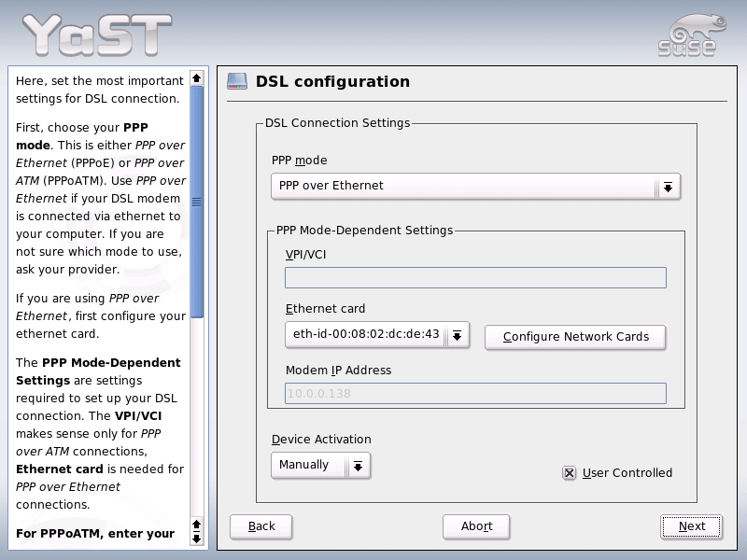Toggle the User Controlled checkbox
The width and height of the screenshot is (747, 560).
569,473
